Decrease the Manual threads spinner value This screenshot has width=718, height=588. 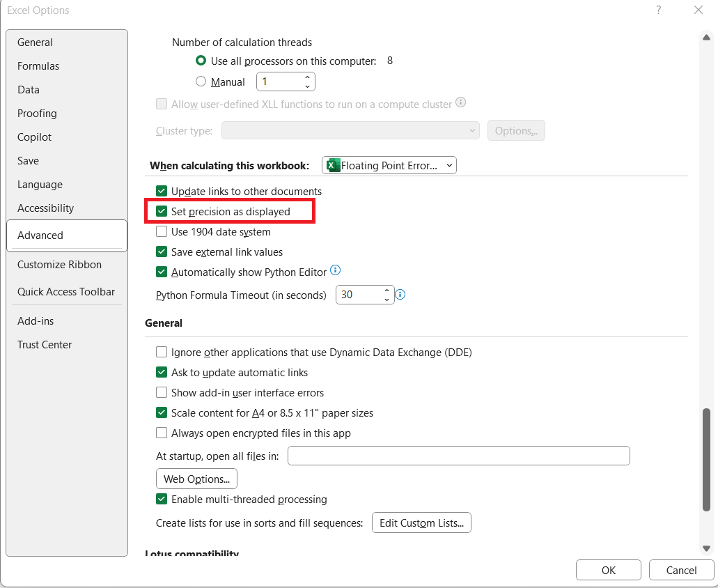[x=307, y=86]
